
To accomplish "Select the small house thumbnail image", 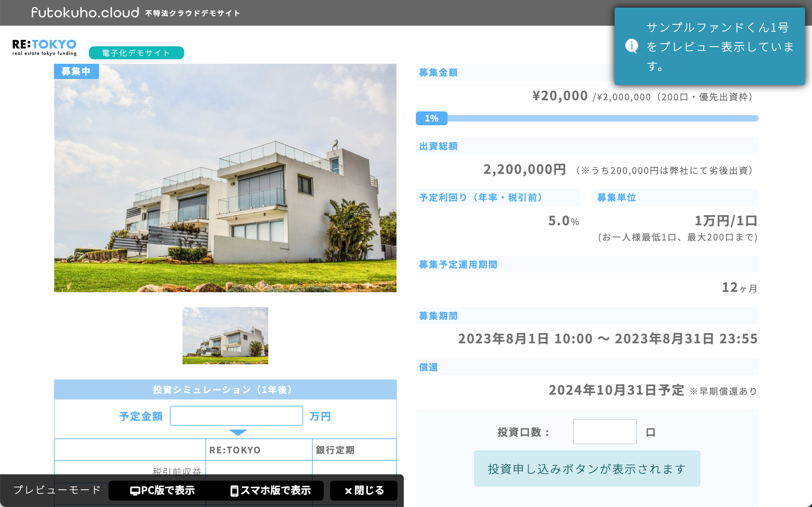I will click(x=225, y=335).
